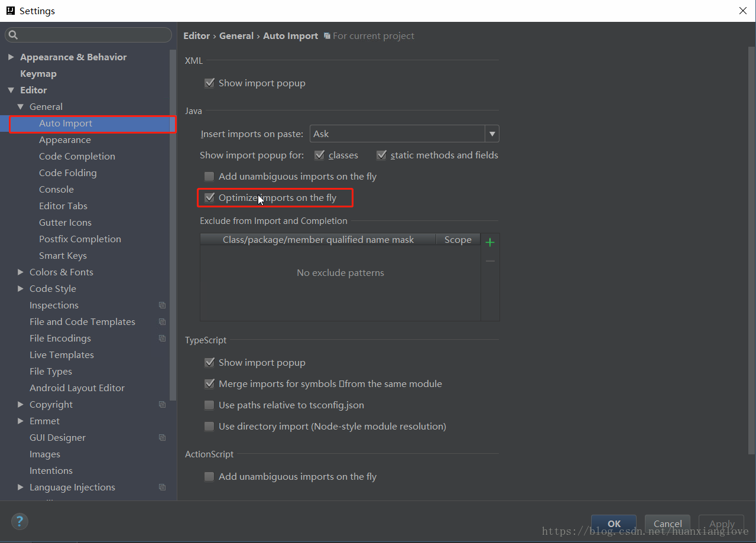Click the green plus add-exclusion icon

[x=489, y=242]
